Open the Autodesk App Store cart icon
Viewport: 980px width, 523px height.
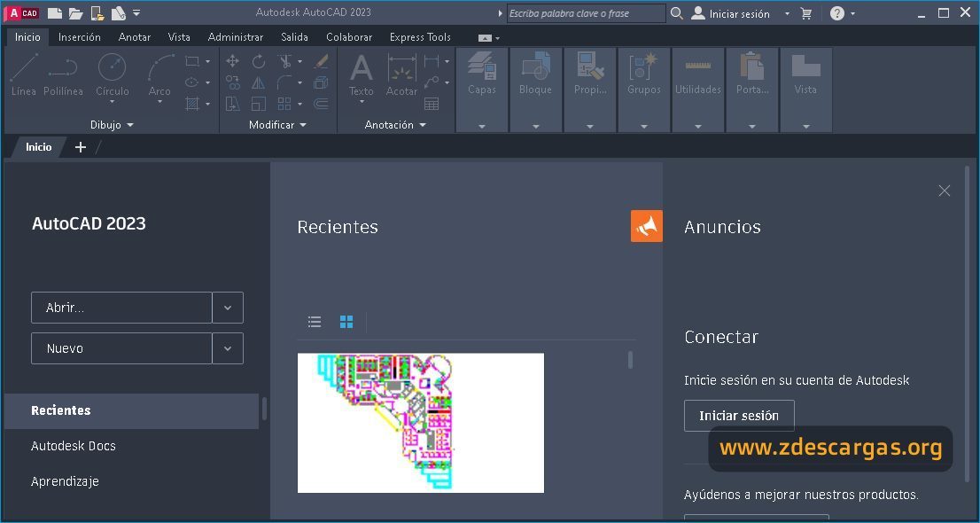click(807, 13)
